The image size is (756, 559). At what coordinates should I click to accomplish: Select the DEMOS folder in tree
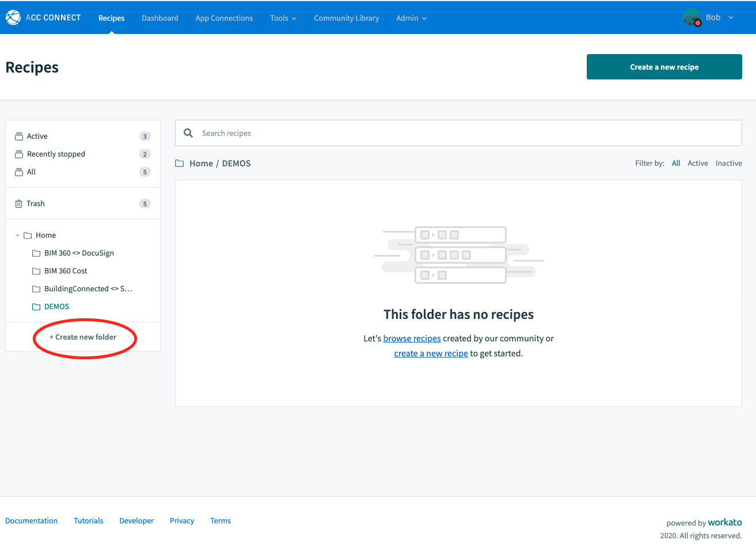(56, 307)
